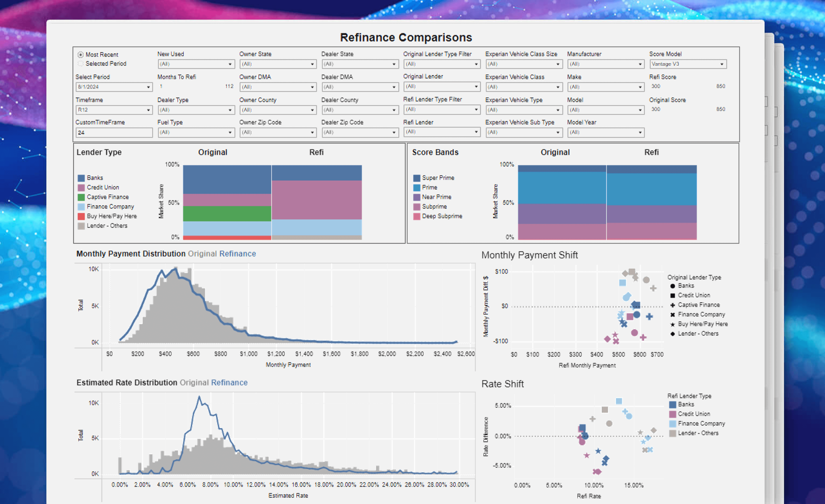
Task: Expand the Timeframe R12 dropdown
Action: point(114,110)
